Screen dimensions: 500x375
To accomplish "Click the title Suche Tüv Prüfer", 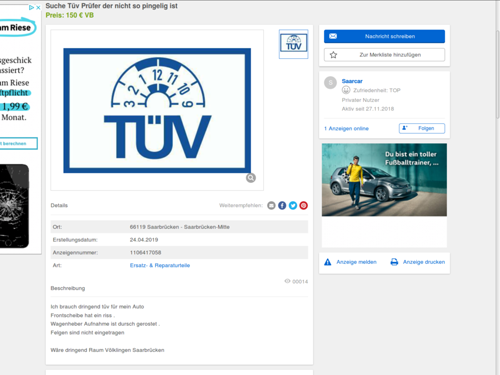I will [111, 6].
